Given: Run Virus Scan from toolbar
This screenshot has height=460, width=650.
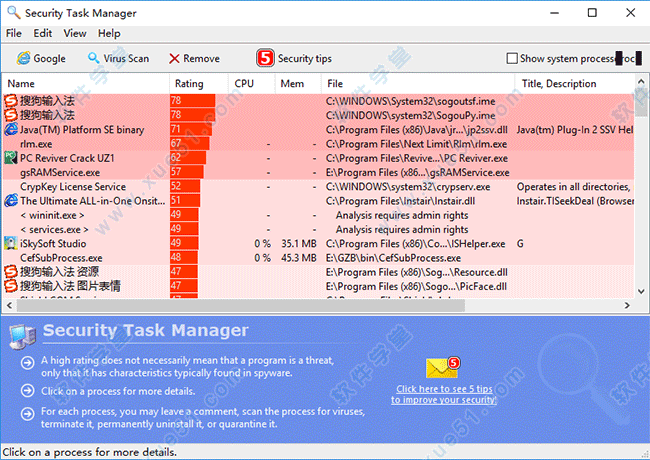Looking at the screenshot, I should pyautogui.click(x=118, y=58).
